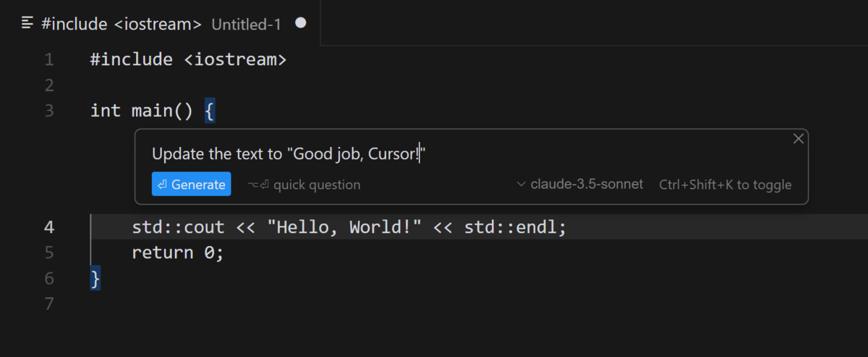Click the chevron beside claude-3.5-sonnet

522,185
